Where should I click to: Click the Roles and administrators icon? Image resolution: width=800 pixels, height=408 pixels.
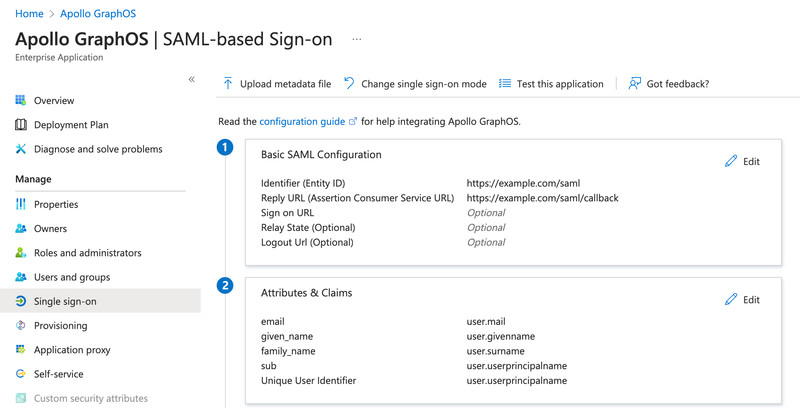pos(20,252)
